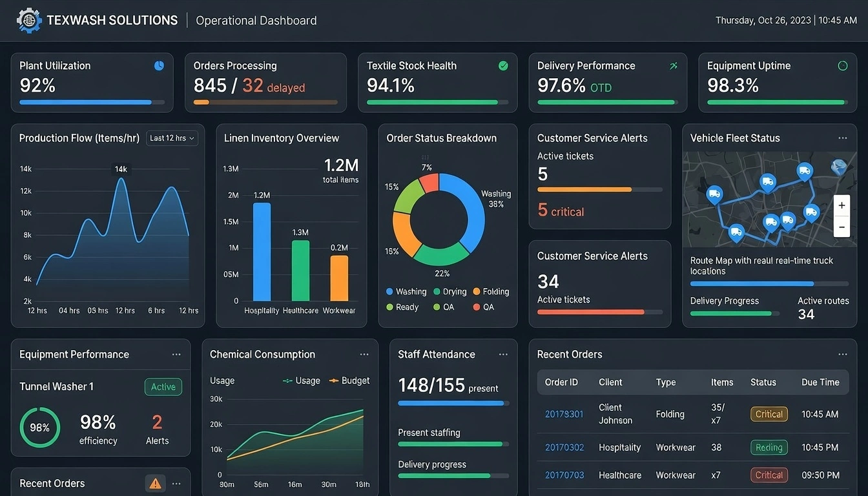Open the Chemical Consumption ellipsis options
This screenshot has width=868, height=496.
tap(364, 354)
